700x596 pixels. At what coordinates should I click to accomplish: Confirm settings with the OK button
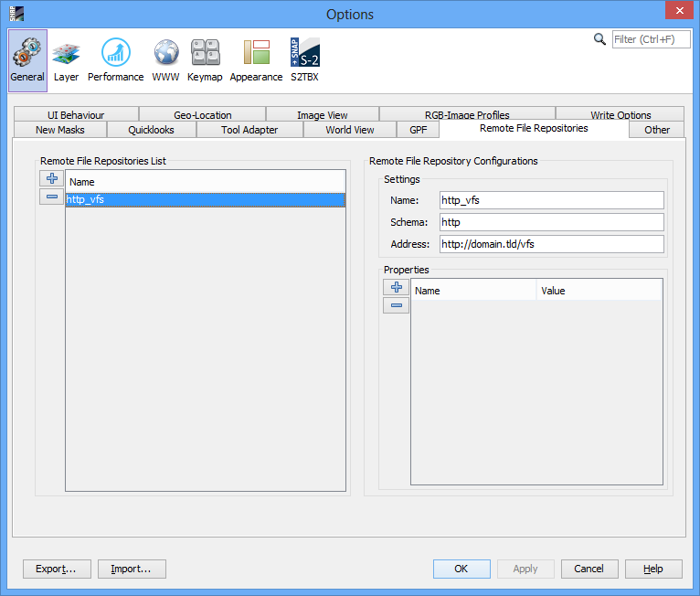(x=461, y=569)
